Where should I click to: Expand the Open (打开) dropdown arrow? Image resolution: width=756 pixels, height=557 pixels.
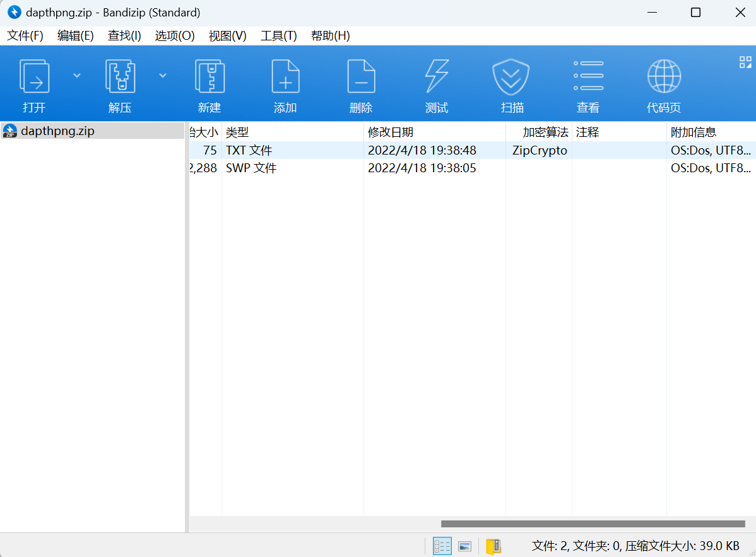(x=77, y=76)
